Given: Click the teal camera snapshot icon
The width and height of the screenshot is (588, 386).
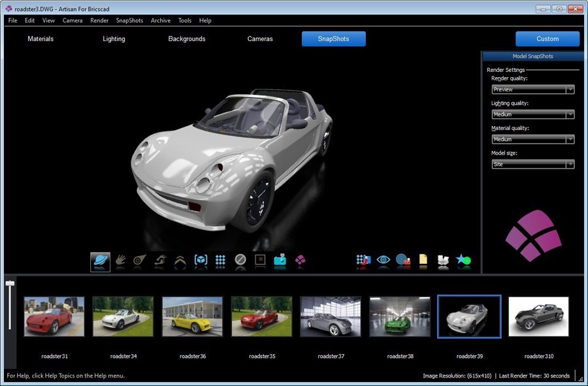Looking at the screenshot, I should pyautogui.click(x=280, y=261).
